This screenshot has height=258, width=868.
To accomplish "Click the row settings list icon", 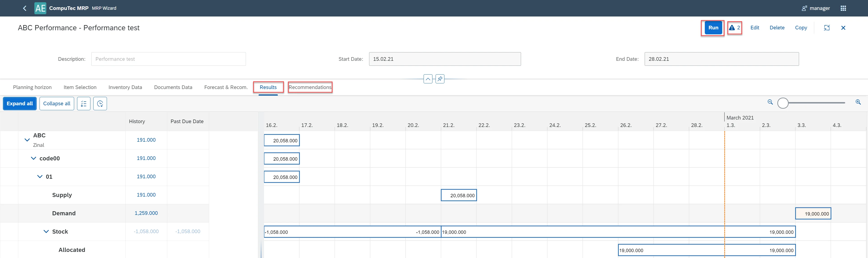I will [84, 104].
